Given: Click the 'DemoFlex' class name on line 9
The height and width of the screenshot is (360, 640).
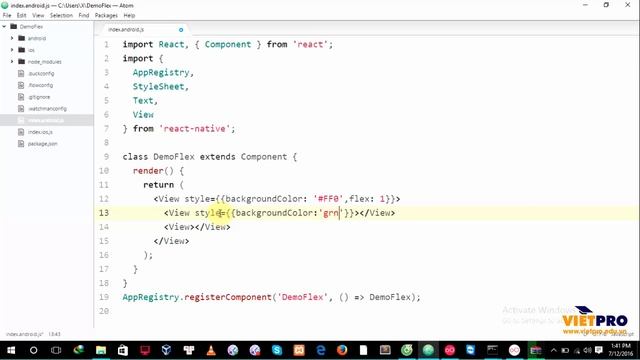Looking at the screenshot, I should point(174,157).
